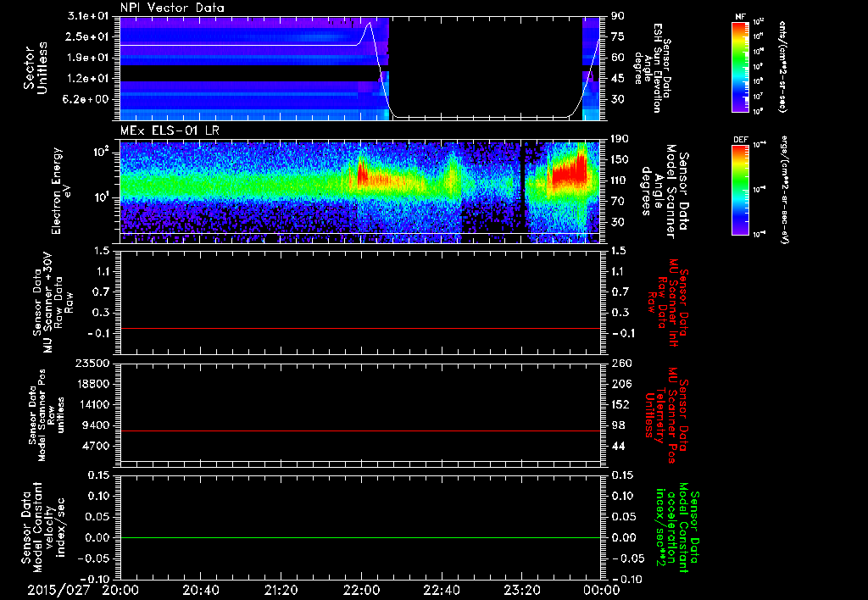868x600 pixels.
Task: Click the 1.9e+01 sector tick label
Action: 88,58
